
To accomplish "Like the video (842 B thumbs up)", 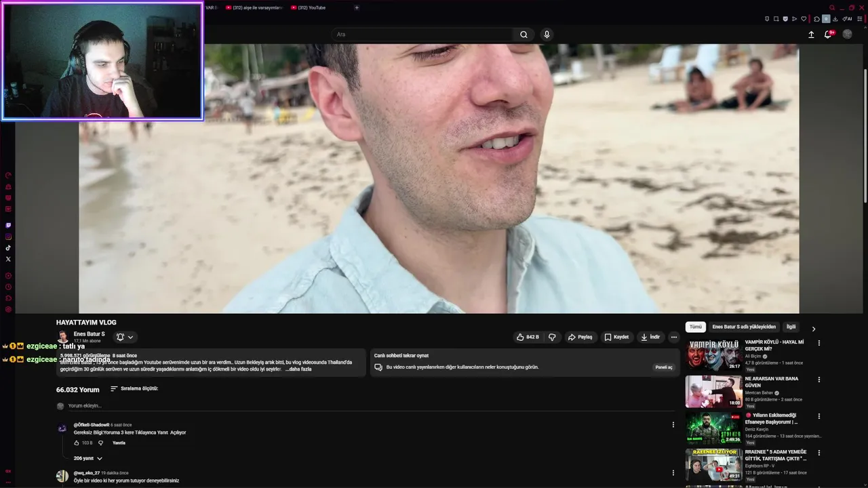I will click(528, 337).
